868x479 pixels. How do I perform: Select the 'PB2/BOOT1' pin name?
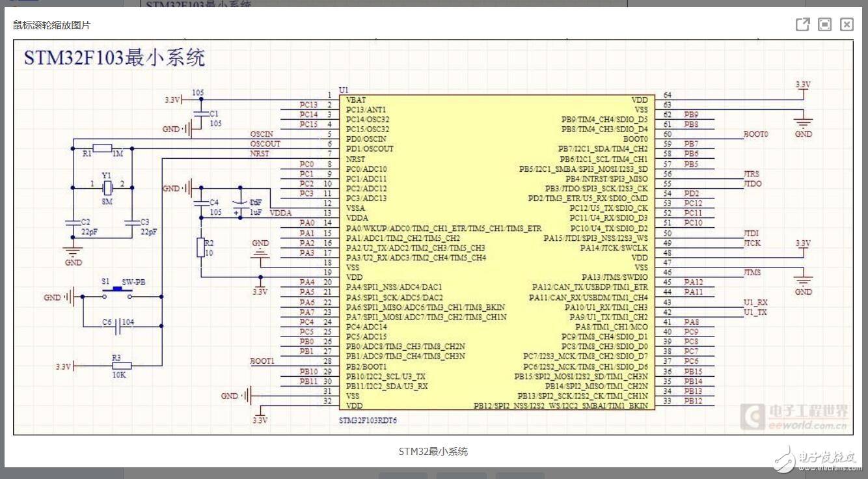366,366
